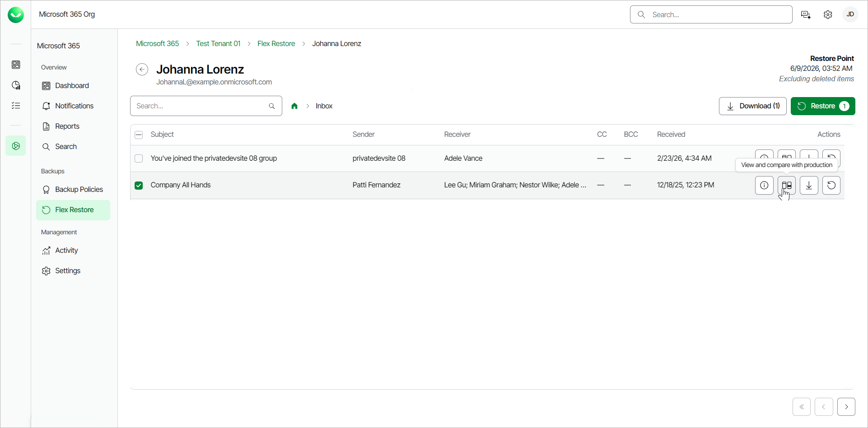Open Settings in the sidebar

click(x=73, y=271)
